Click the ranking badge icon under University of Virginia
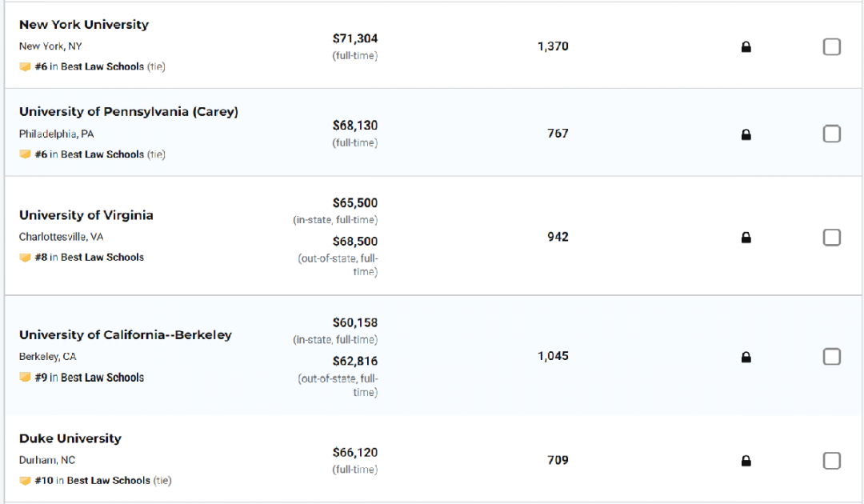The width and height of the screenshot is (864, 504). coord(26,258)
